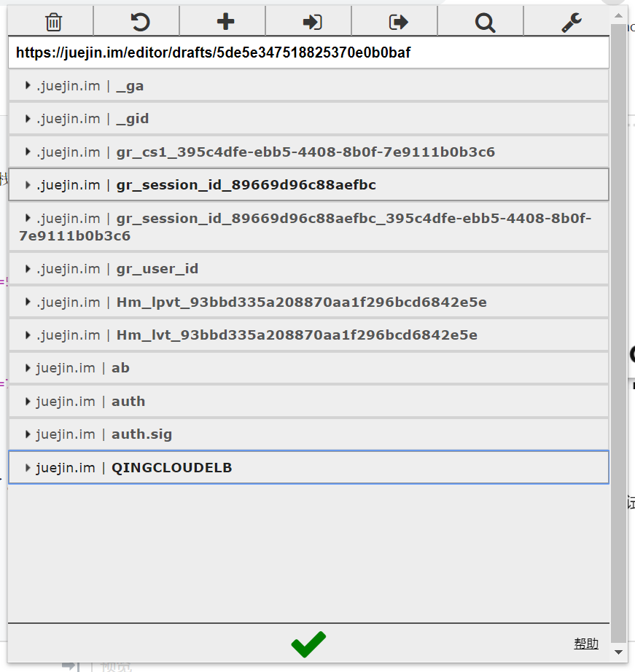The height and width of the screenshot is (672, 635).
Task: Expand the QINGCLOUDELB cookie triangle
Action: click(x=28, y=468)
